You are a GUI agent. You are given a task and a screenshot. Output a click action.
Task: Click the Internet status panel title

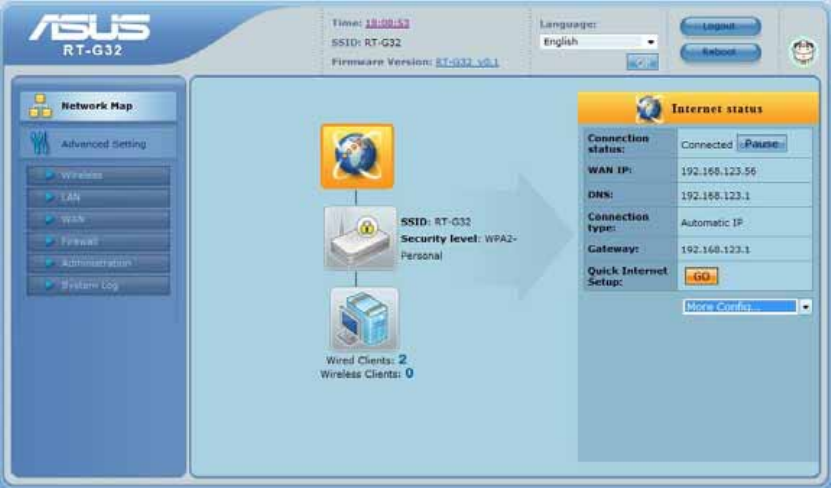(x=717, y=109)
